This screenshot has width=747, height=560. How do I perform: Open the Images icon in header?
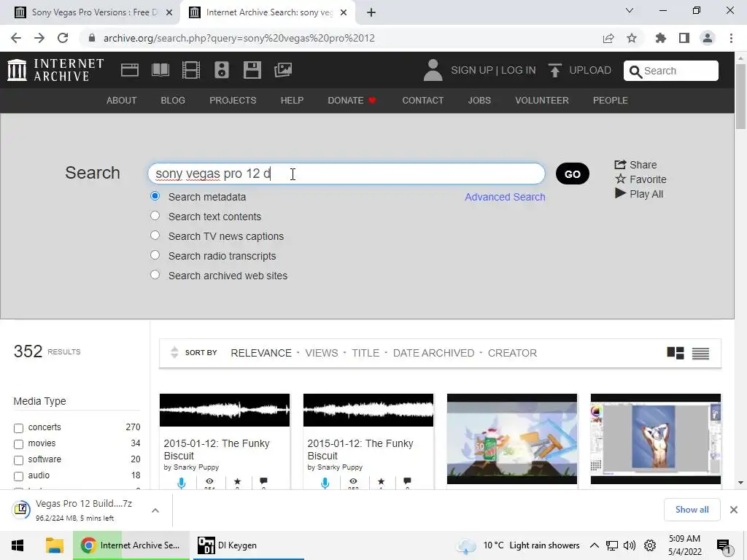point(283,70)
